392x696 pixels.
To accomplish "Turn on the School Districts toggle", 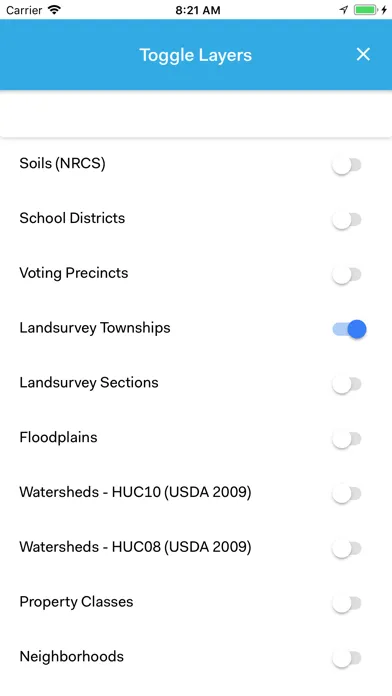I will pos(347,220).
